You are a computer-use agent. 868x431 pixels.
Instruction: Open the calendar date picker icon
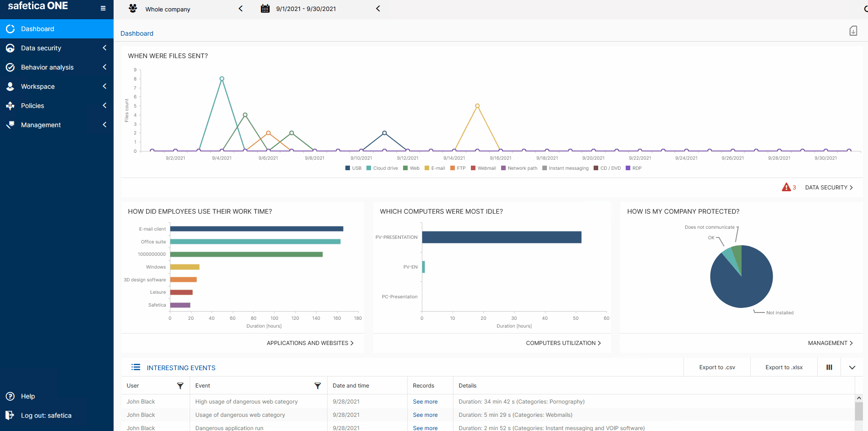coord(265,9)
